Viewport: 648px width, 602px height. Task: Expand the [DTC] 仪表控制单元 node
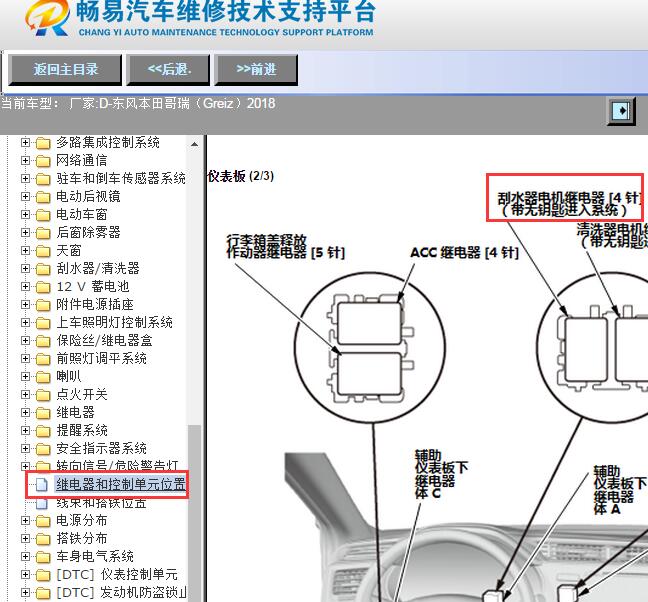click(25, 575)
